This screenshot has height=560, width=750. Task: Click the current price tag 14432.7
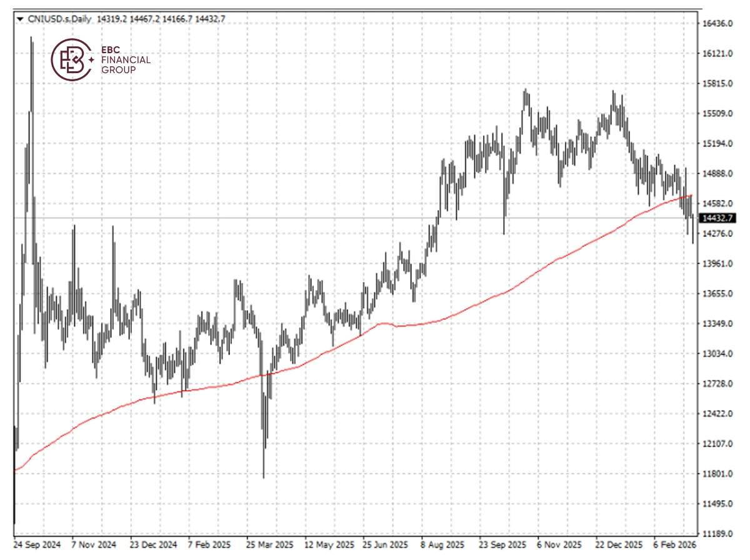click(719, 217)
